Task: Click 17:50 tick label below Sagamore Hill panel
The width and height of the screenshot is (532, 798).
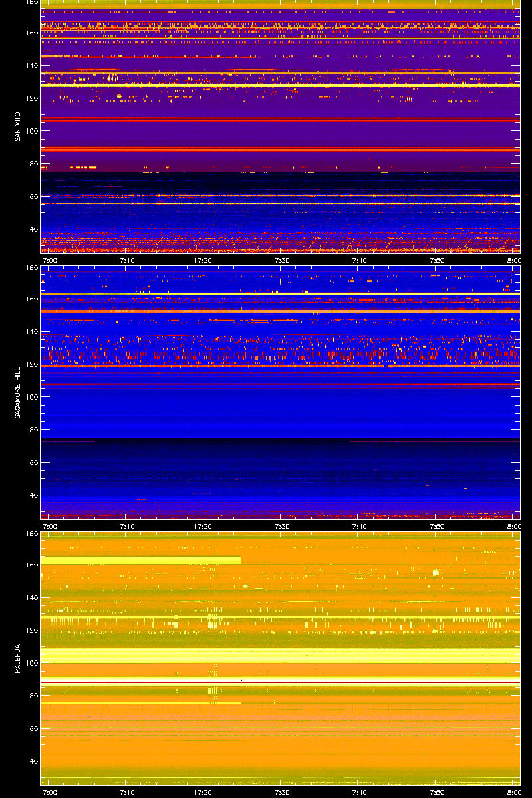Action: tap(436, 527)
